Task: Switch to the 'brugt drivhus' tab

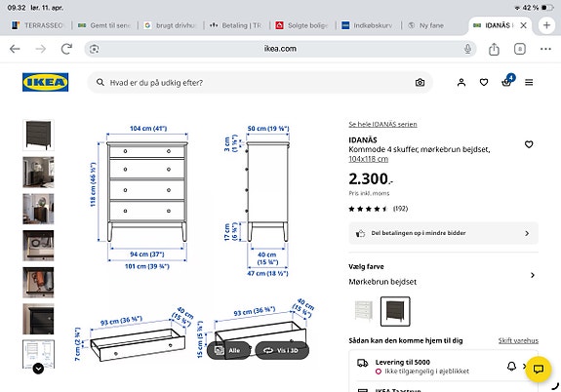Action: (x=171, y=25)
